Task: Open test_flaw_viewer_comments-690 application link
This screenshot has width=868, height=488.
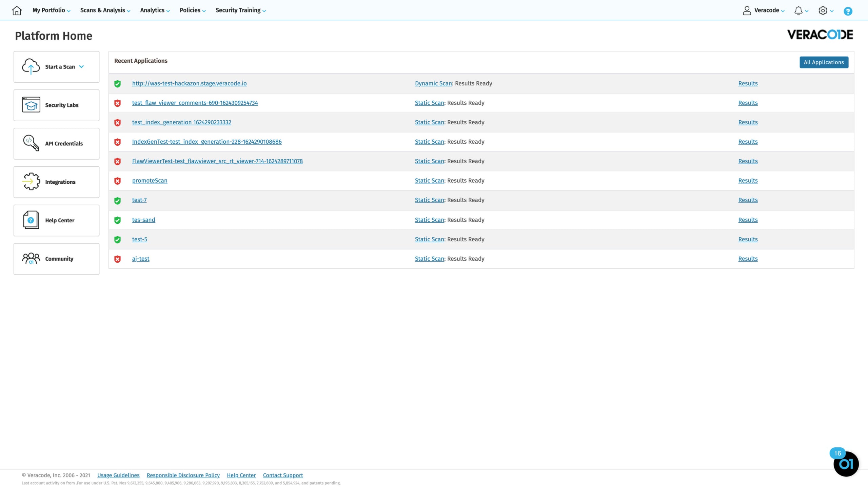Action: [195, 103]
